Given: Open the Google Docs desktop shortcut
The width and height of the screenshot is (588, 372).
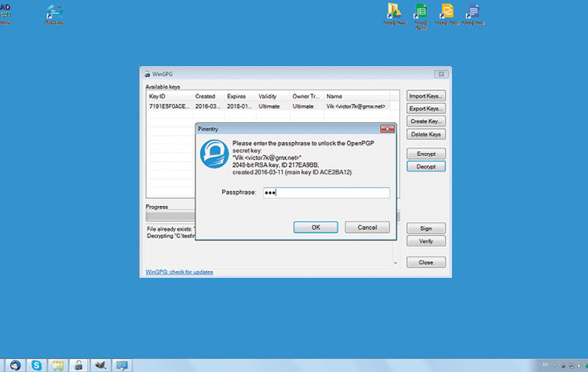Looking at the screenshot, I should [473, 13].
